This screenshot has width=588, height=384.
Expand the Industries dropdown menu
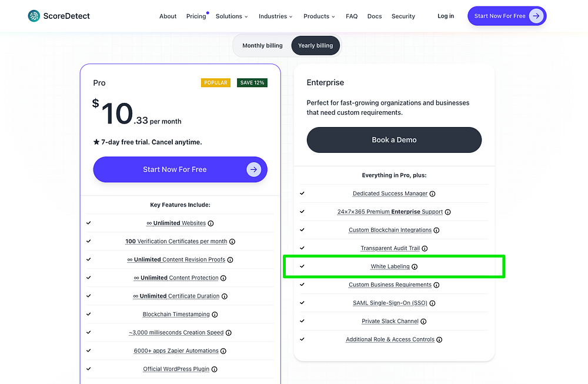276,16
